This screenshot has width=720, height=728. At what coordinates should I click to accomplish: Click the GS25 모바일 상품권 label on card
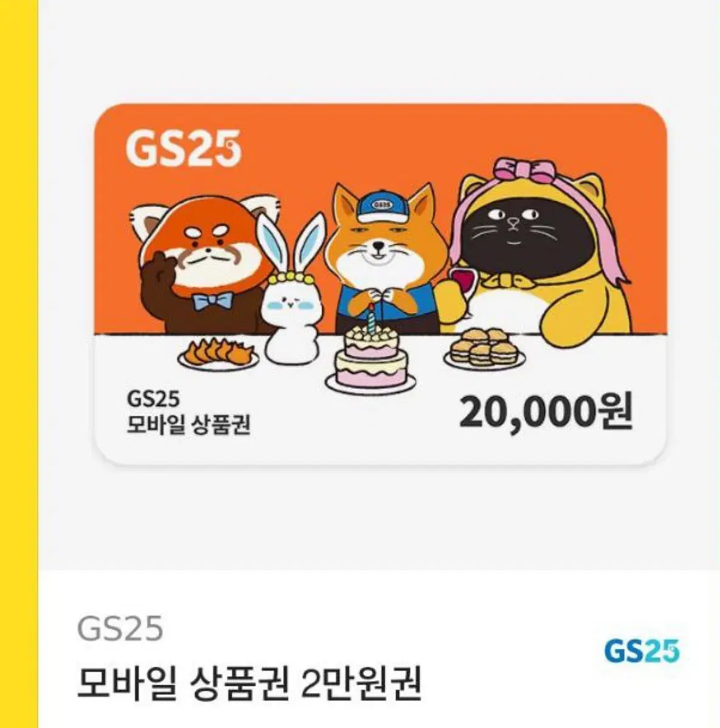click(x=188, y=412)
